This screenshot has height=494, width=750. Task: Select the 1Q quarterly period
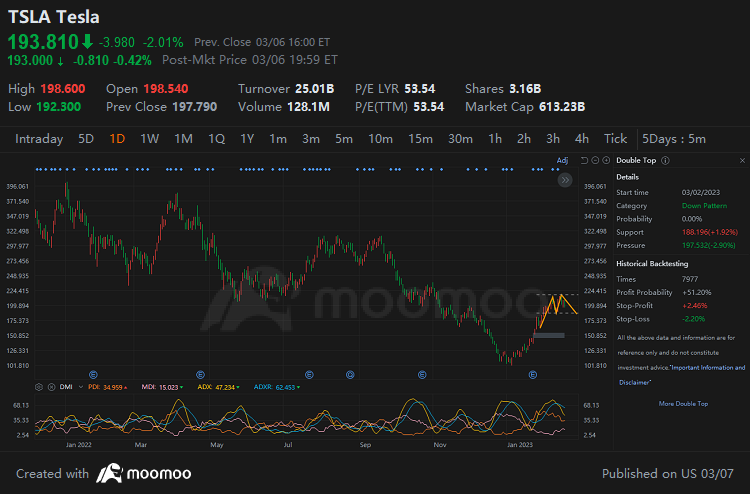click(x=216, y=139)
